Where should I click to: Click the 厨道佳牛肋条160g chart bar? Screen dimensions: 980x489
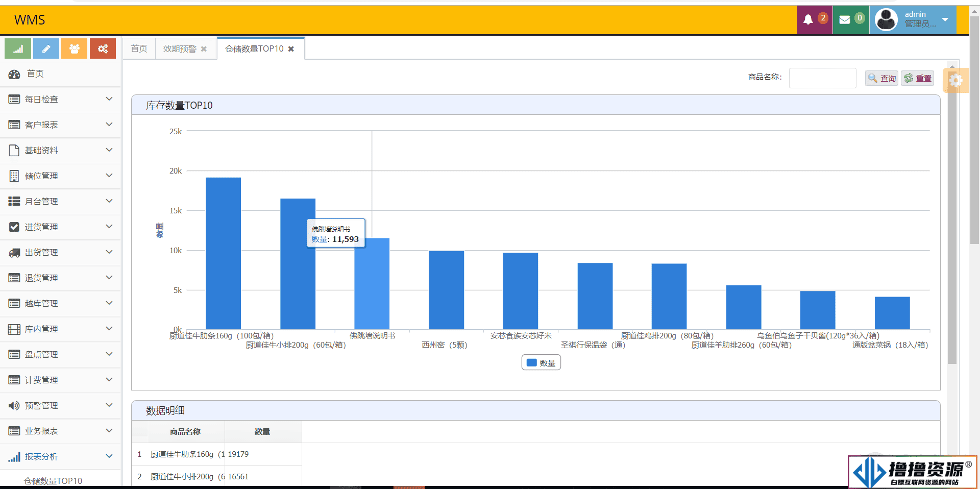tap(223, 254)
